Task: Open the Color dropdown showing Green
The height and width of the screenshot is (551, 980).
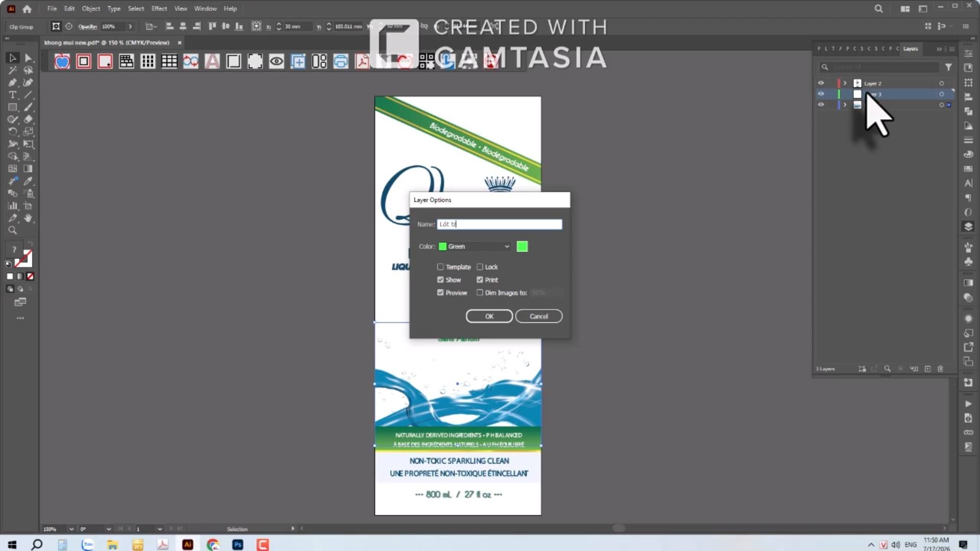Action: 475,246
